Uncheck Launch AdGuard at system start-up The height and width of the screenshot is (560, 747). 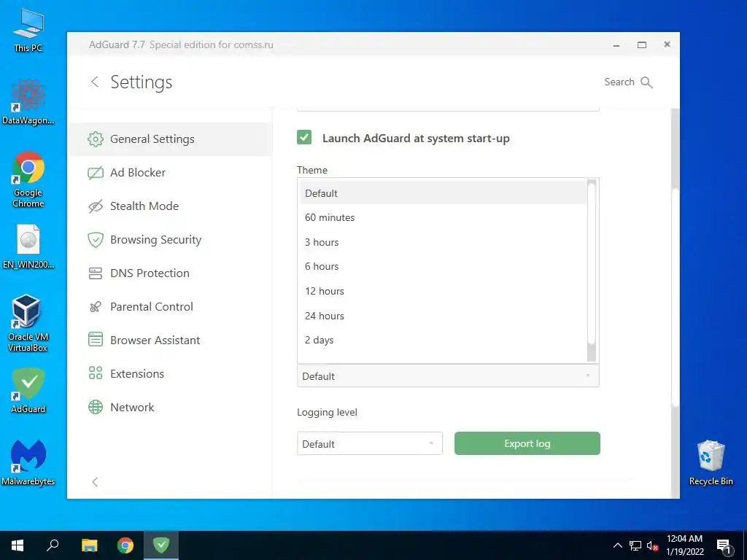(x=304, y=138)
